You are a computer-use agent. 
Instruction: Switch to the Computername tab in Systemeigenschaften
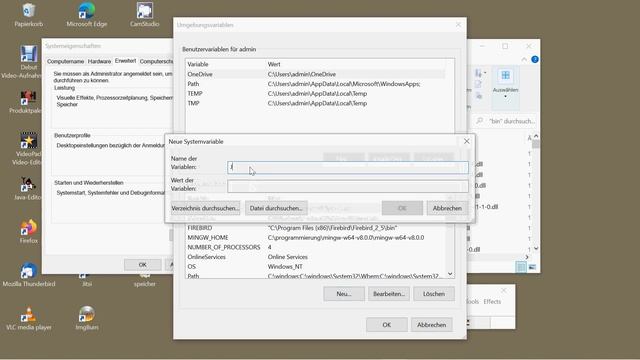pos(65,62)
